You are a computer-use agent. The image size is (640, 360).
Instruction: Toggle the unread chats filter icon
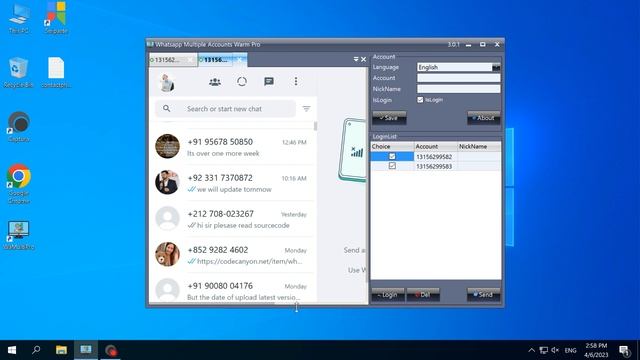pyautogui.click(x=306, y=109)
